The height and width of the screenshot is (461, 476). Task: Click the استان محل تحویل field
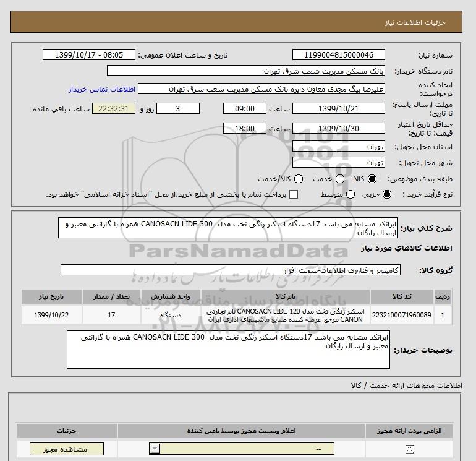click(x=338, y=147)
